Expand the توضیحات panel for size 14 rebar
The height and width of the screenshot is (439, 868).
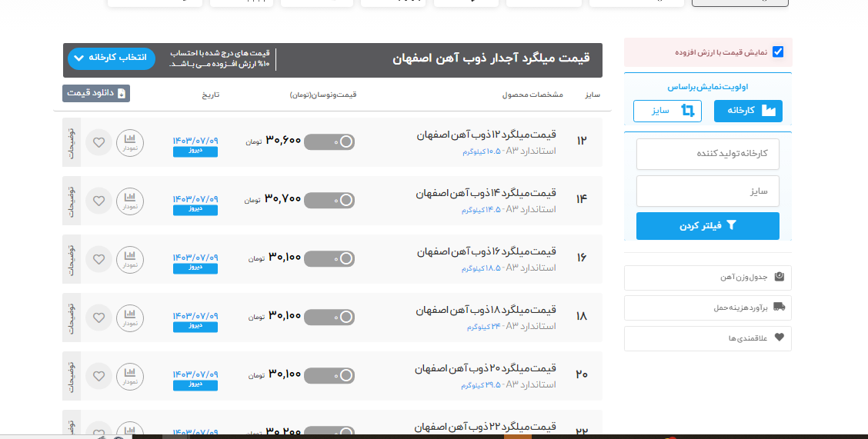[71, 201]
